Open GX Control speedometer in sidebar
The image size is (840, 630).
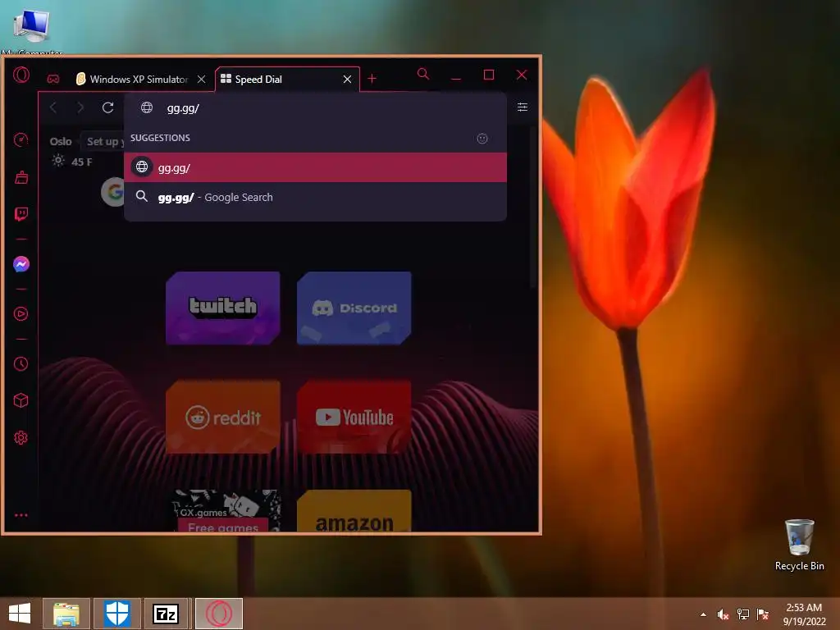coord(21,139)
